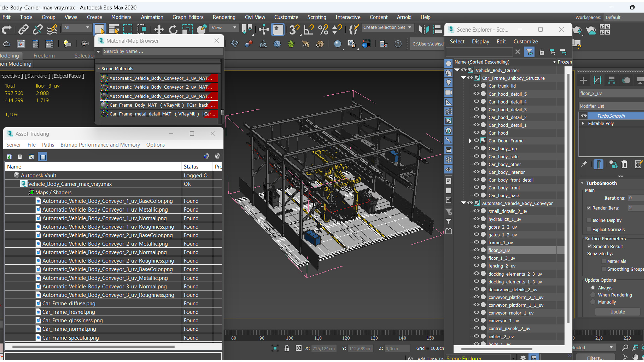Open the Hierarchy panel tab icon

click(x=612, y=80)
